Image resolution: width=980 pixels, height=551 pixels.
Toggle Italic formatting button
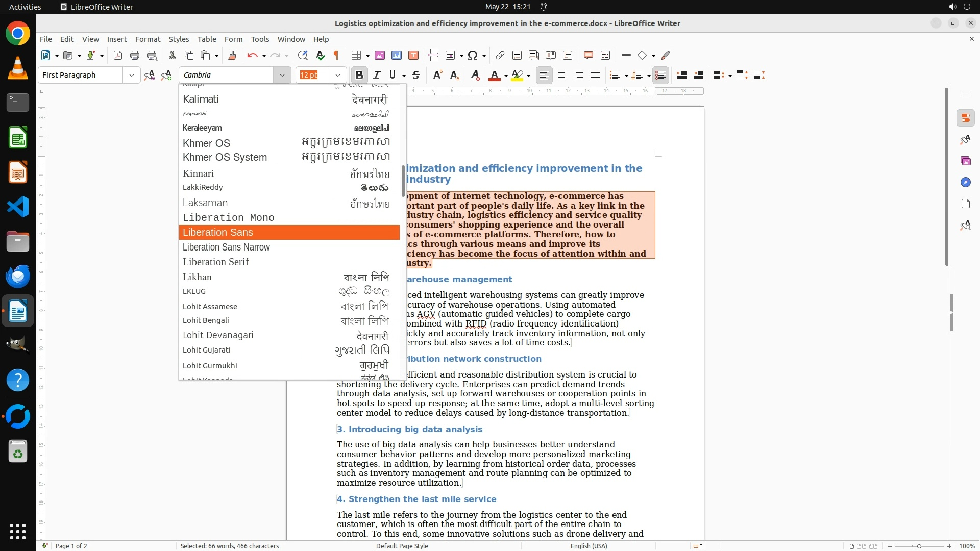(377, 75)
